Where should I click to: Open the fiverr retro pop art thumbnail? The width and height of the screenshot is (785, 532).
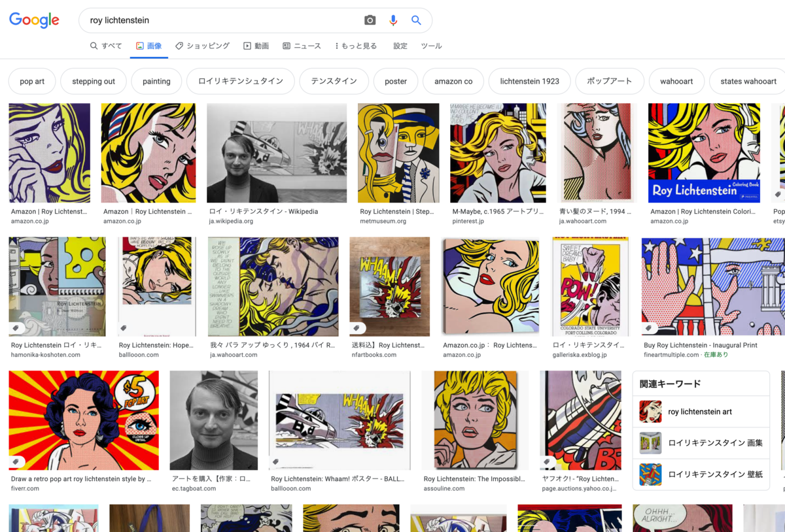[84, 420]
